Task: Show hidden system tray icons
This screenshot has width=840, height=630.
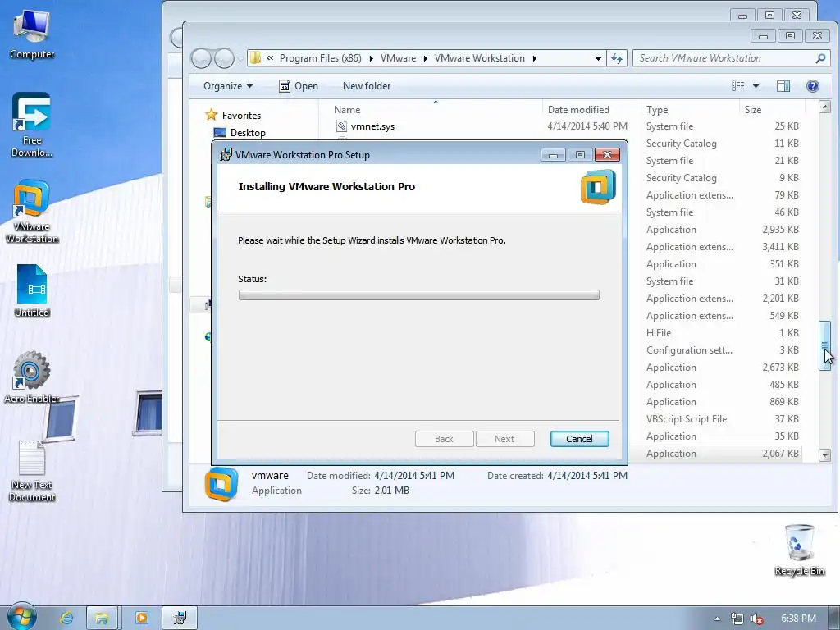Action: (x=717, y=619)
